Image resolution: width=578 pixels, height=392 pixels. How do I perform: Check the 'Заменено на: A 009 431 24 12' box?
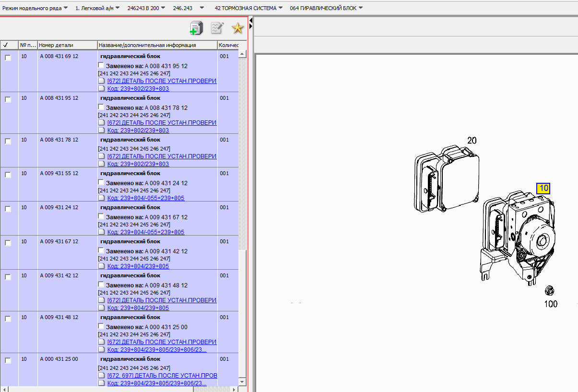point(101,183)
